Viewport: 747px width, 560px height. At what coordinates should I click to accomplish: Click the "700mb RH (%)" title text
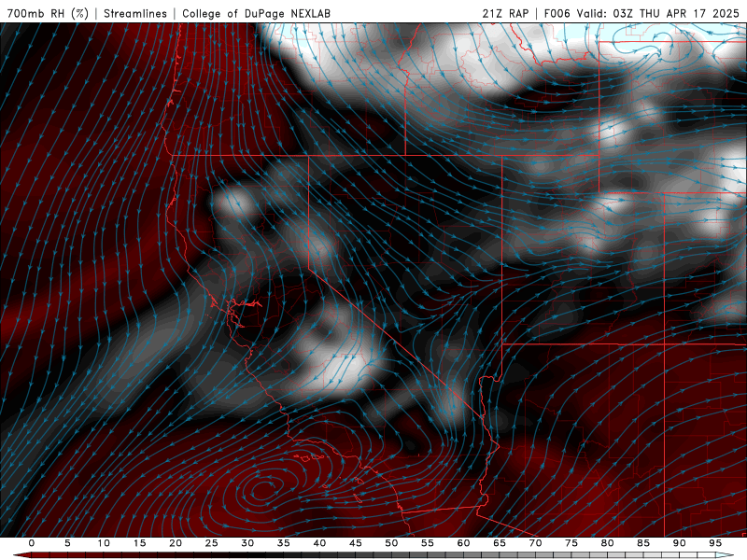pyautogui.click(x=48, y=13)
